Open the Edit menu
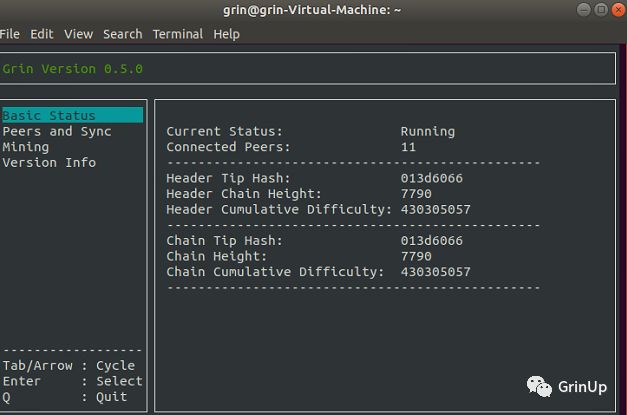The height and width of the screenshot is (415, 627). tap(42, 34)
